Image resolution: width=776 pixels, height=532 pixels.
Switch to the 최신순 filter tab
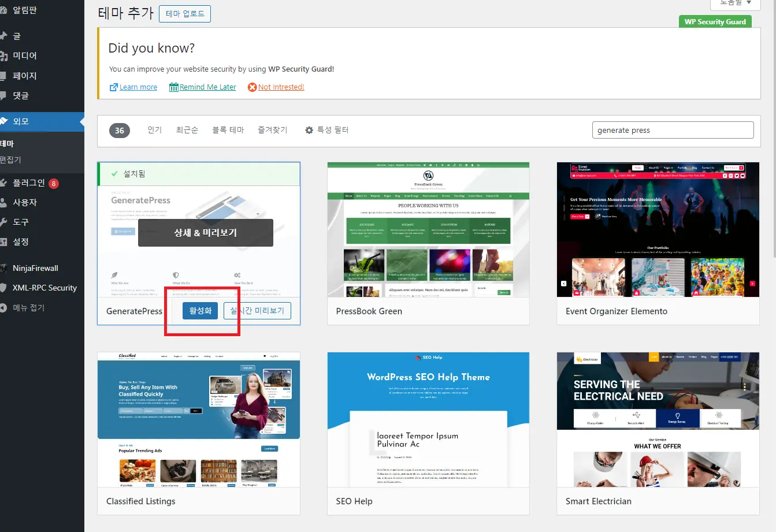(187, 130)
